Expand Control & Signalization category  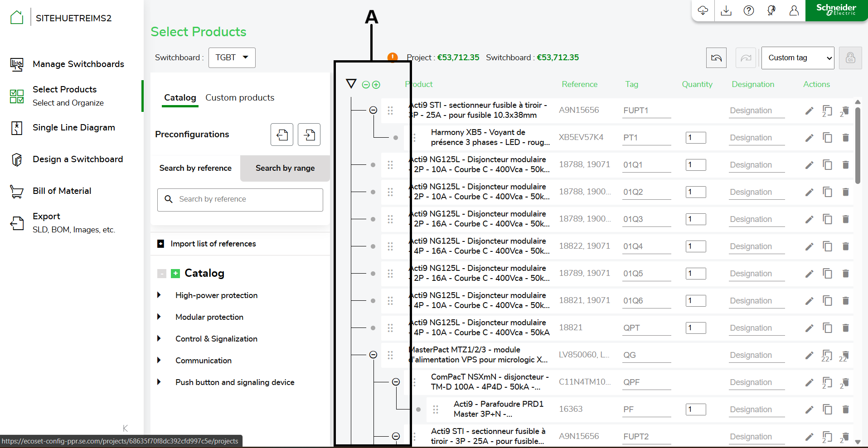pyautogui.click(x=159, y=338)
